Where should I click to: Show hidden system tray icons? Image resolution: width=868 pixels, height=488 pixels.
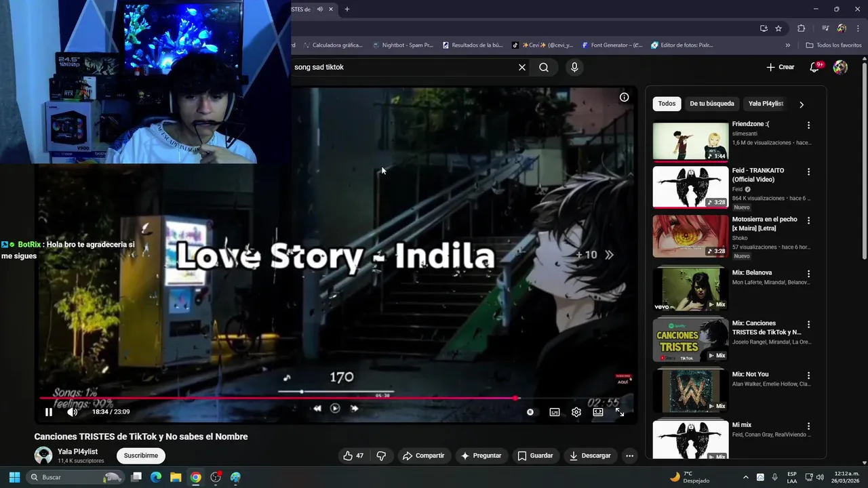click(745, 477)
